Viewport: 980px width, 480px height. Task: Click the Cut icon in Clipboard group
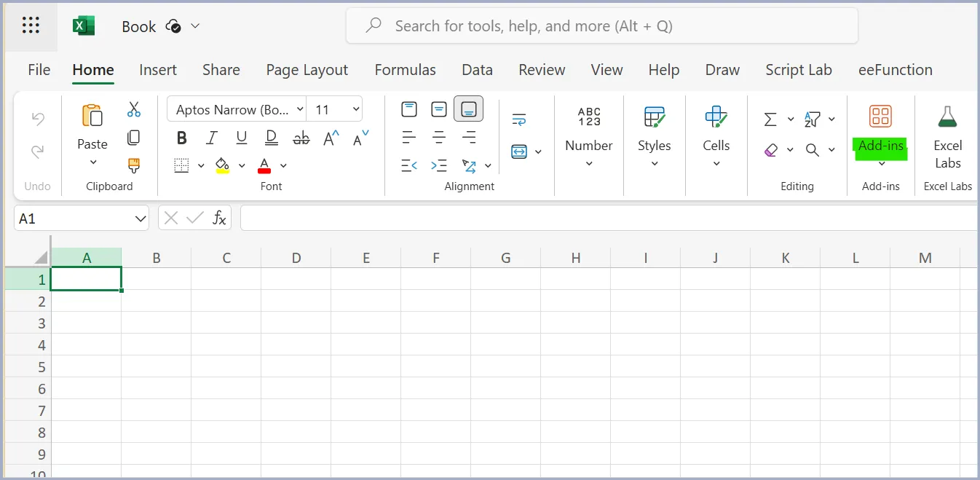133,108
